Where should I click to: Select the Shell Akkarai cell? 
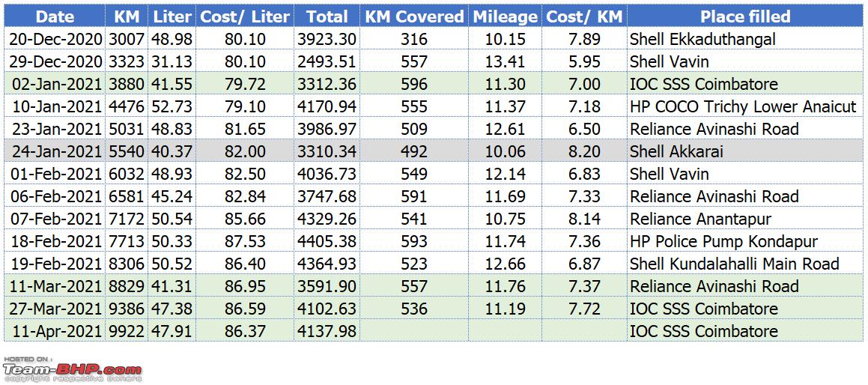click(745, 151)
